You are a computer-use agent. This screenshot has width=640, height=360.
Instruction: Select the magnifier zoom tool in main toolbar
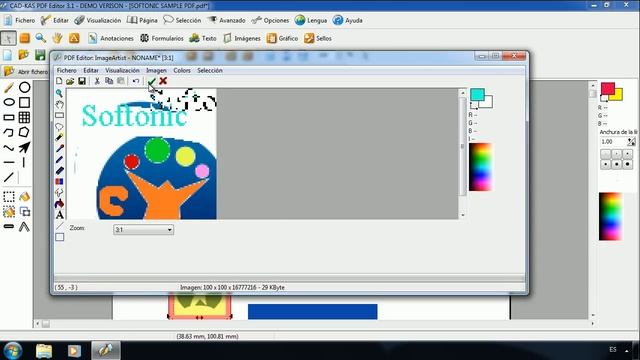(x=40, y=38)
